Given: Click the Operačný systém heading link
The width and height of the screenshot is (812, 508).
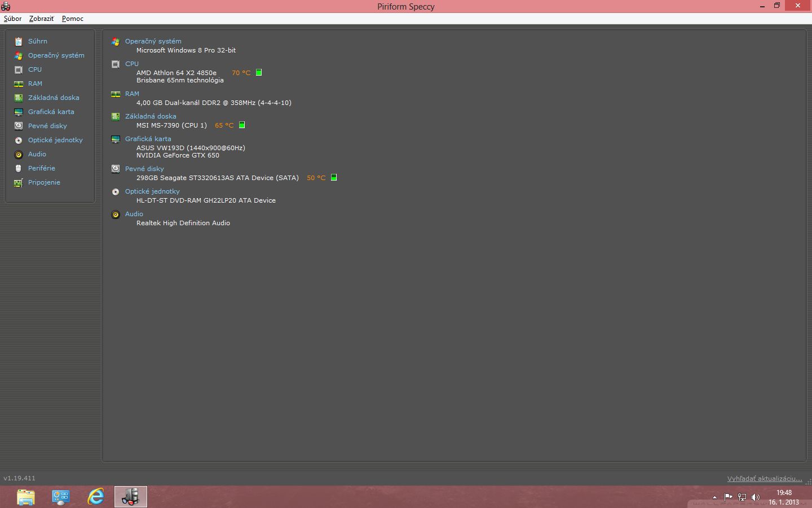Looking at the screenshot, I should click(153, 41).
